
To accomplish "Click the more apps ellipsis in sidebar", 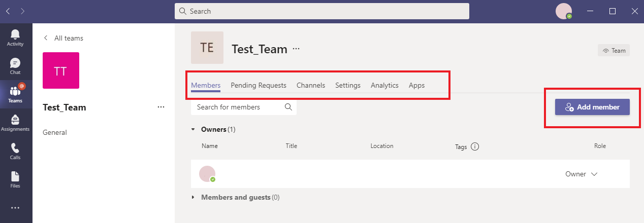I will 15,208.
